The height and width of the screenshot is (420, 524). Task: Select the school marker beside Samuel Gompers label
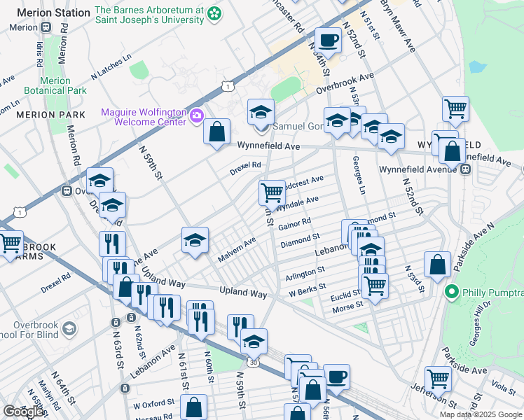tap(261, 113)
